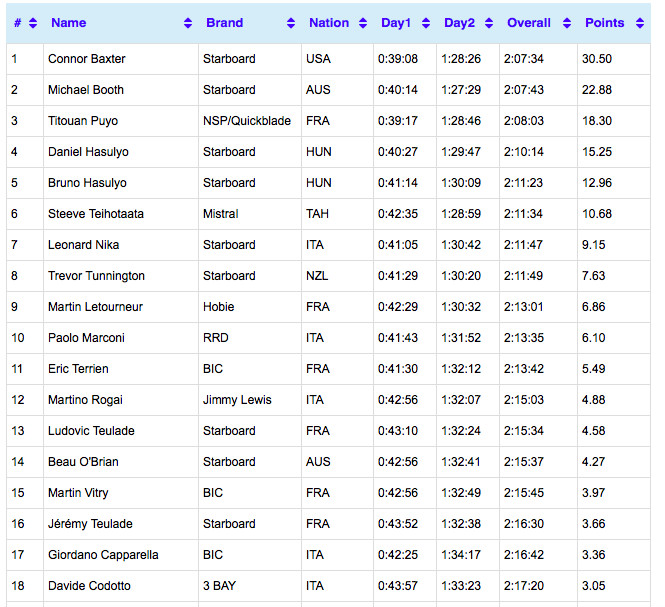
Task: Sort by the Overall column header text
Action: coord(529,23)
